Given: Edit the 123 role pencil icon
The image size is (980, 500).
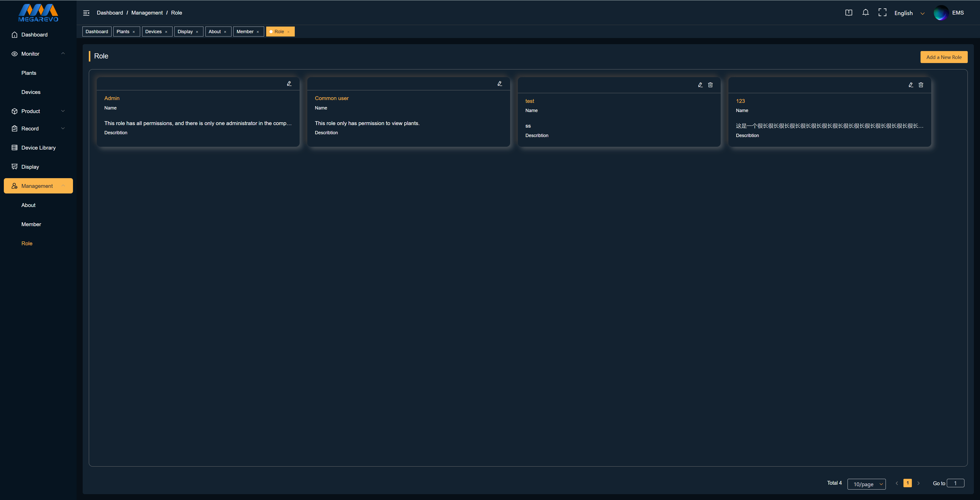Looking at the screenshot, I should click(911, 85).
